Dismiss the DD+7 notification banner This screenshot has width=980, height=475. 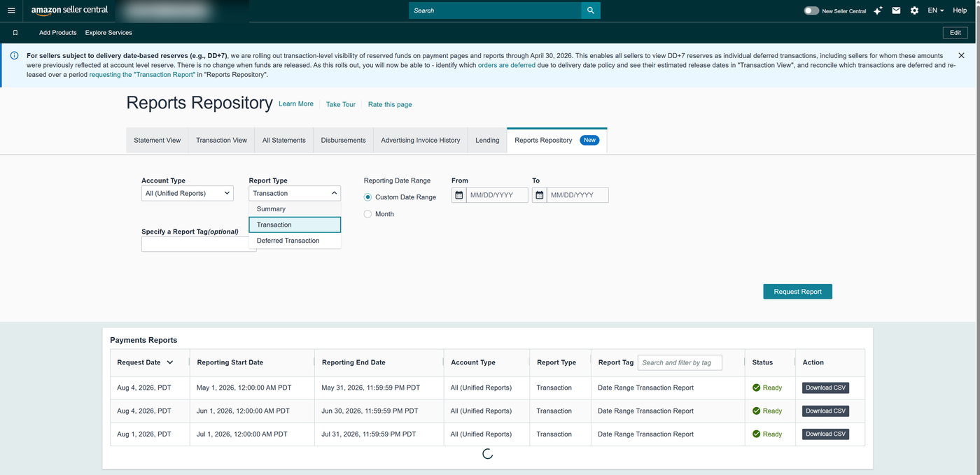click(x=961, y=55)
